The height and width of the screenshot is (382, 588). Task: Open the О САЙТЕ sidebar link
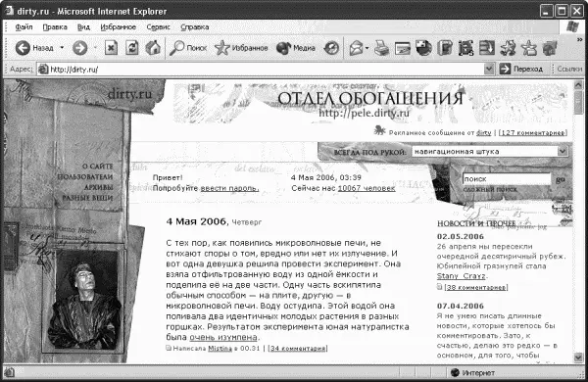pos(97,167)
